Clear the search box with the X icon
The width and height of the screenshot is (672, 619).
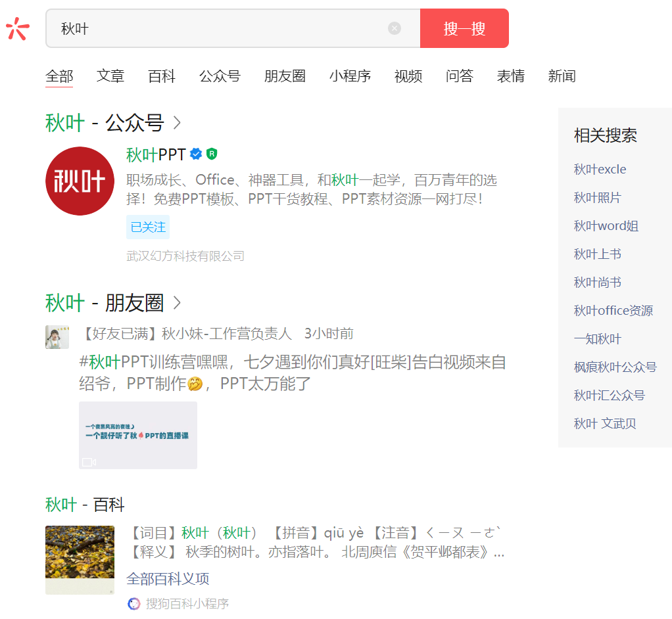[395, 28]
